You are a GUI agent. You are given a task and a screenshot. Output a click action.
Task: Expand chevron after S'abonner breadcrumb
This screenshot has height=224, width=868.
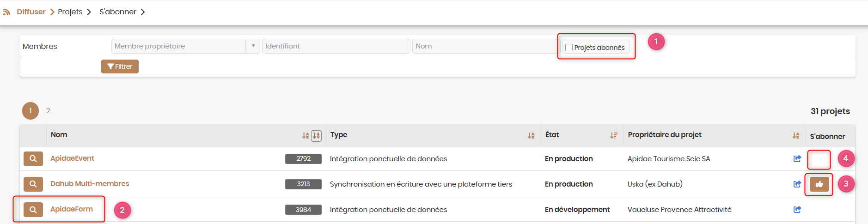pos(143,12)
